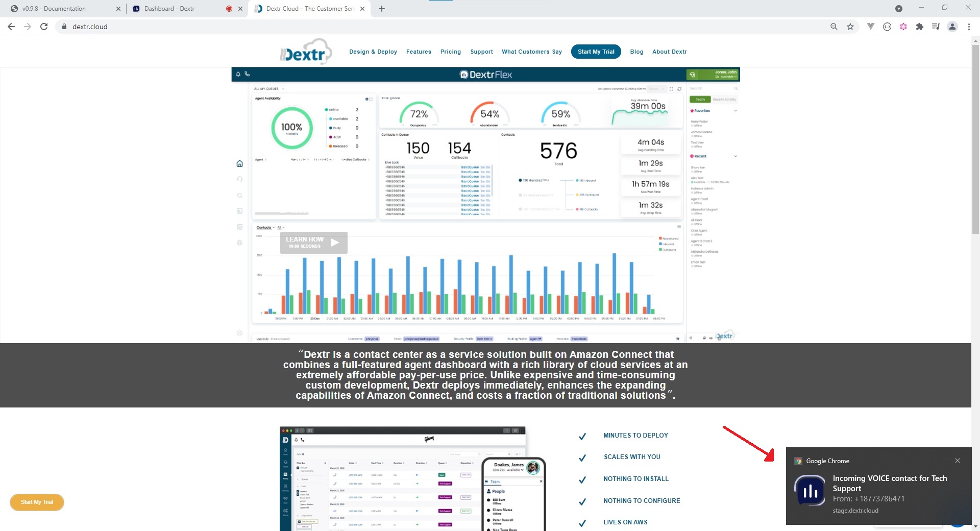The image size is (980, 531).
Task: Open the Features menu item
Action: (419, 52)
